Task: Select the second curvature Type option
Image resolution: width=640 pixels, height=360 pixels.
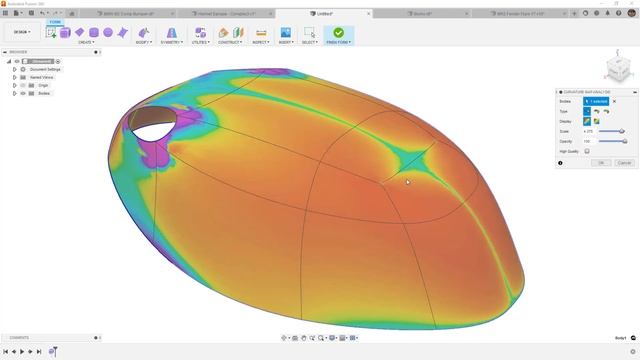Action: (597, 111)
